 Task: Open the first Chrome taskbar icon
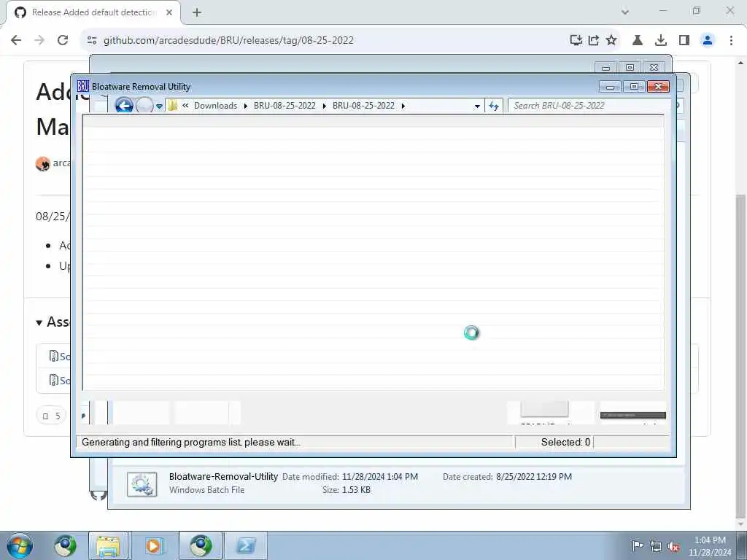[x=65, y=545]
